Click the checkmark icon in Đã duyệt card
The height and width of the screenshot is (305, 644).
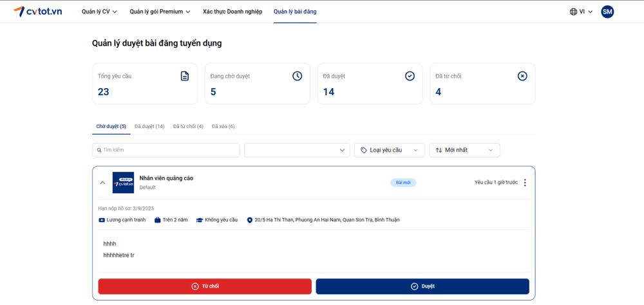[x=410, y=76]
